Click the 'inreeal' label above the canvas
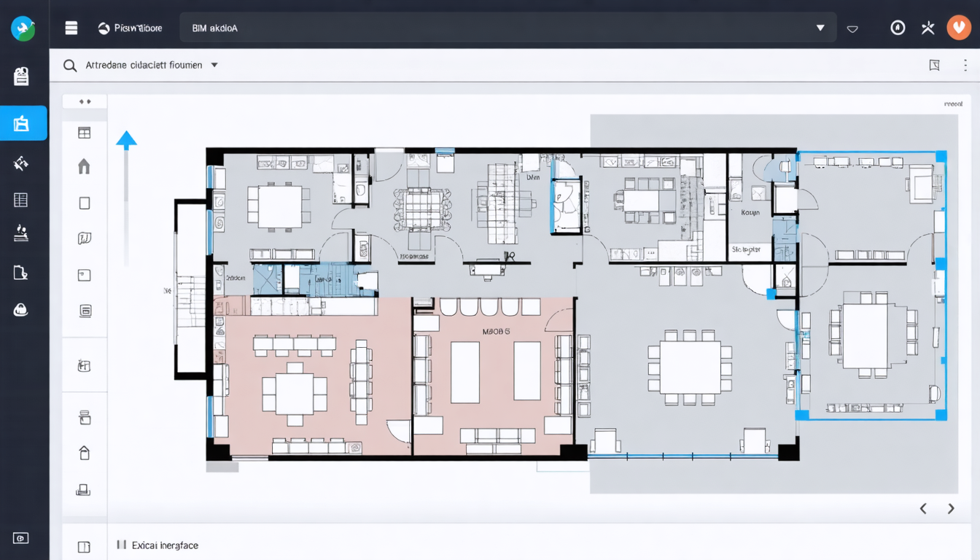 coord(953,104)
